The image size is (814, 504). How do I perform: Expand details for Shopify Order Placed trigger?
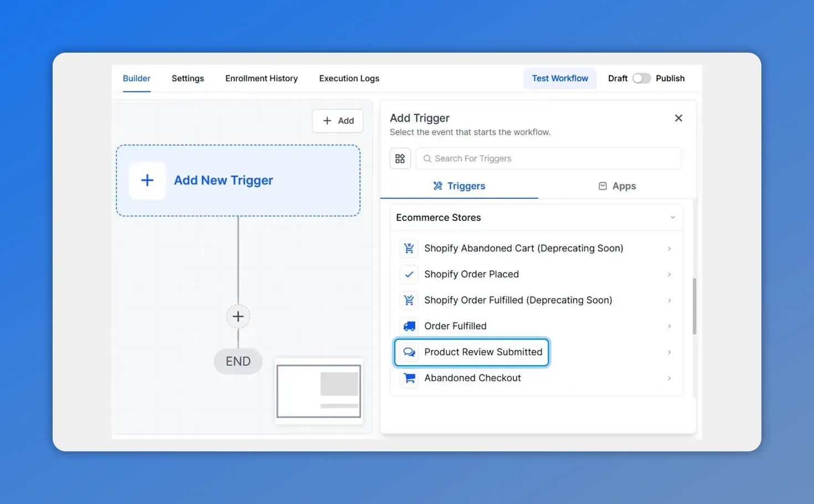[669, 274]
